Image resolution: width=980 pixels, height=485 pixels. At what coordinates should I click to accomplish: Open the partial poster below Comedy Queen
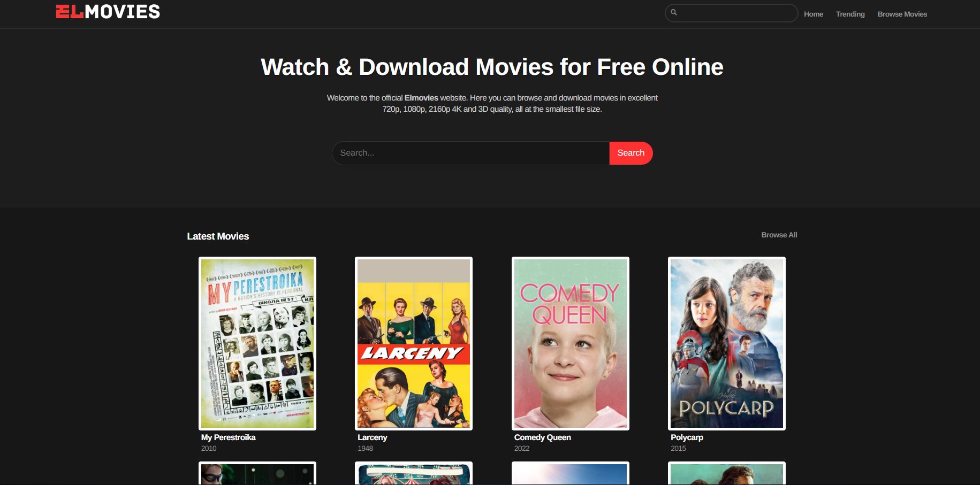click(571, 473)
